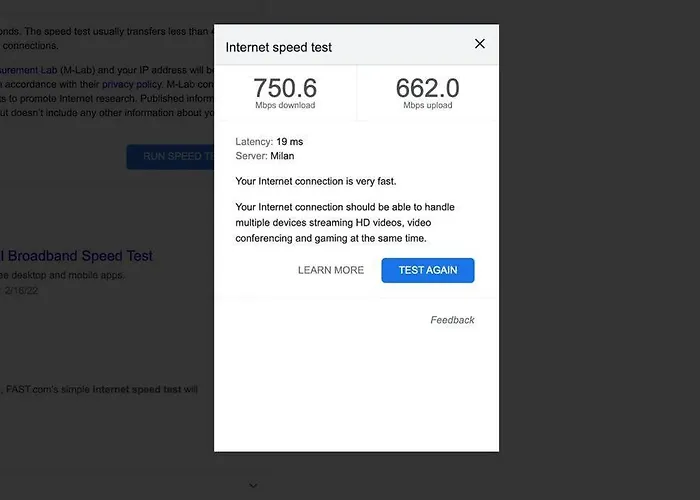Open the Measurement Lab link

pos(29,70)
